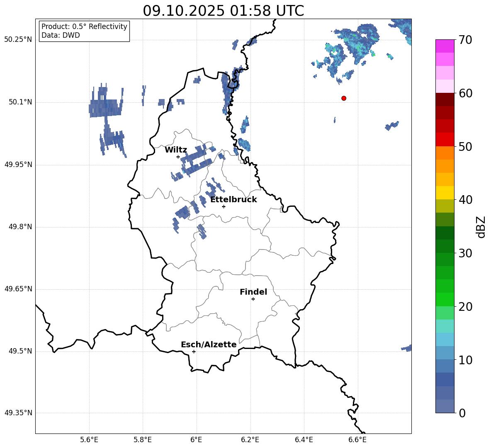Click the dBZ colorbar axis label
Image resolution: width=491 pixels, height=448 pixels.
(x=481, y=227)
